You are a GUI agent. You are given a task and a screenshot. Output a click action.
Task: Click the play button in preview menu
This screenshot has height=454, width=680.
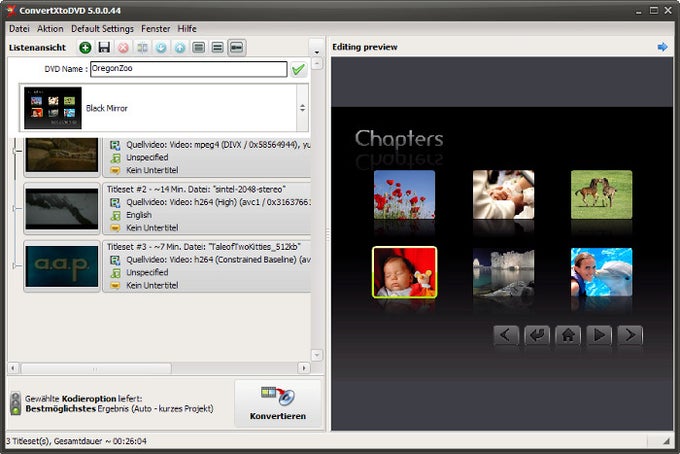(599, 335)
